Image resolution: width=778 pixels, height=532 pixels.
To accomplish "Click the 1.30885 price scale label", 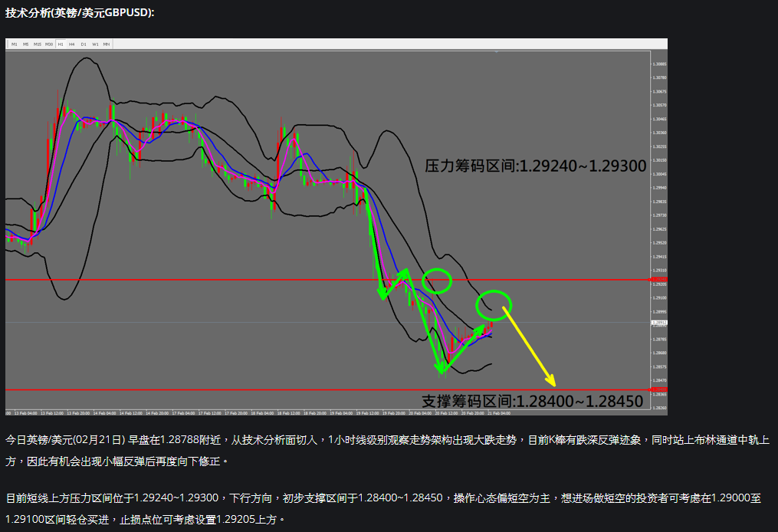I will coord(659,64).
